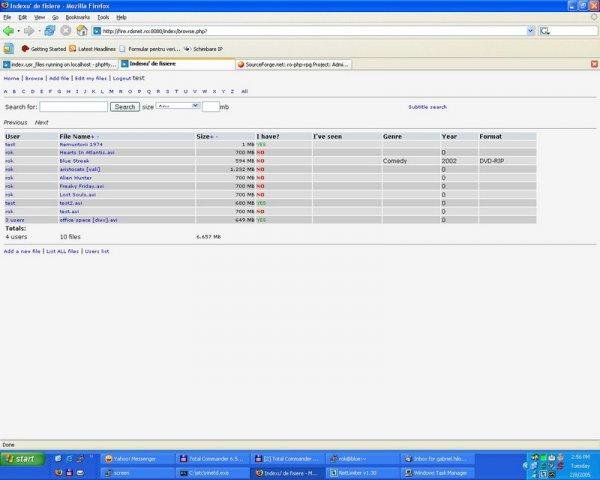Select the 'Indexu' de fisiere' tab
This screenshot has height=480, width=600.
(x=177, y=64)
